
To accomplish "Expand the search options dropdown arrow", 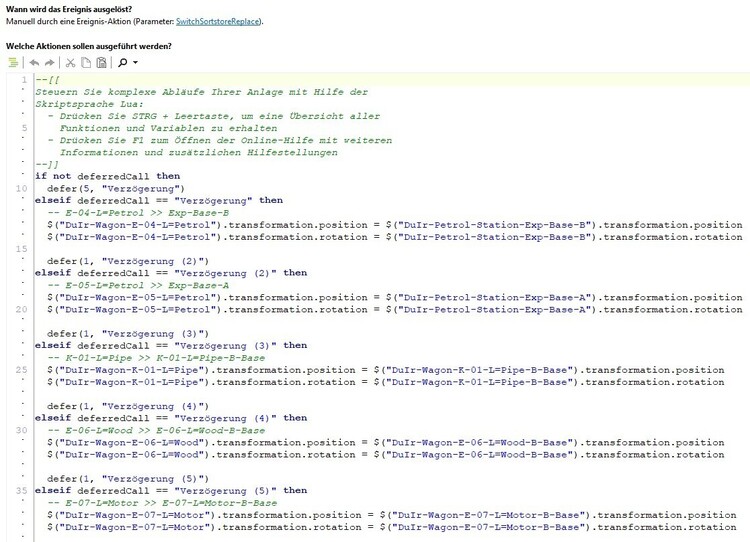I will pyautogui.click(x=135, y=63).
